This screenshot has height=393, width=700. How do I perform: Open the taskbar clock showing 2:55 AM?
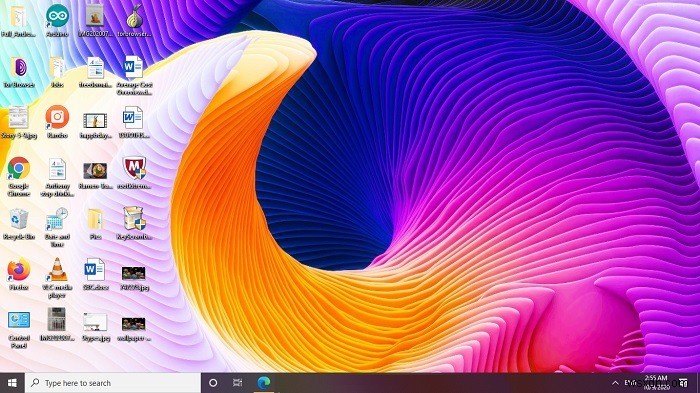coord(656,382)
